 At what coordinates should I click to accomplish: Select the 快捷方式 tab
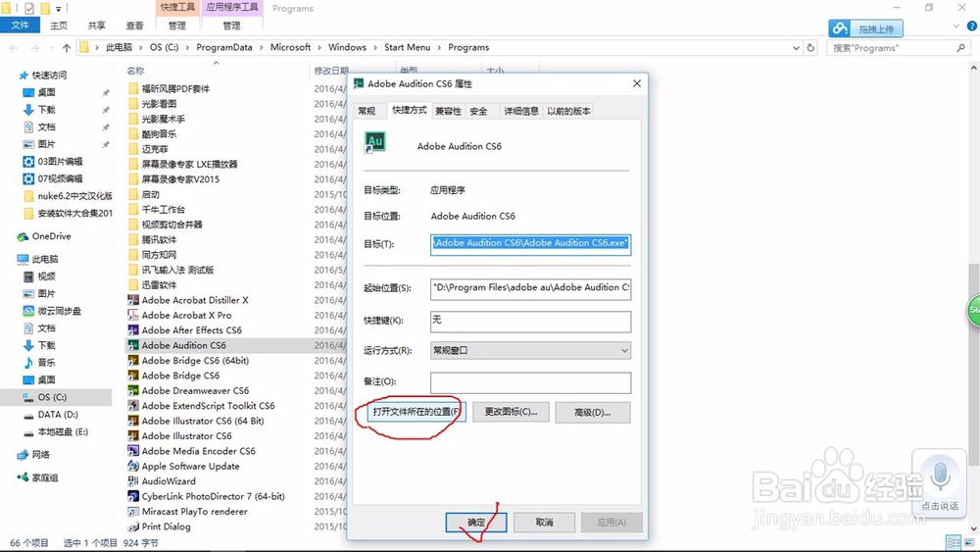(410, 110)
